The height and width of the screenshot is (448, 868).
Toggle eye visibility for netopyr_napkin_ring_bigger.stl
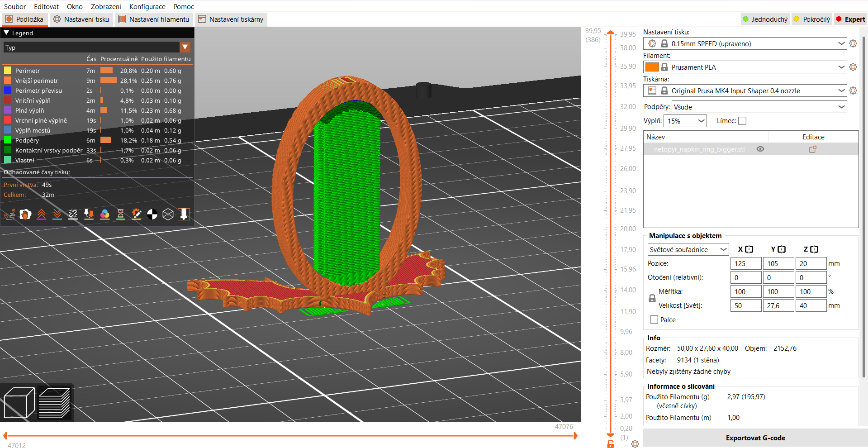pyautogui.click(x=760, y=149)
